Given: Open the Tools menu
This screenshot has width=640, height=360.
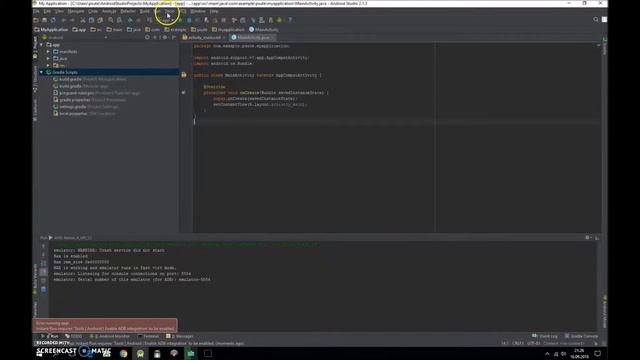Looking at the screenshot, I should 169,11.
